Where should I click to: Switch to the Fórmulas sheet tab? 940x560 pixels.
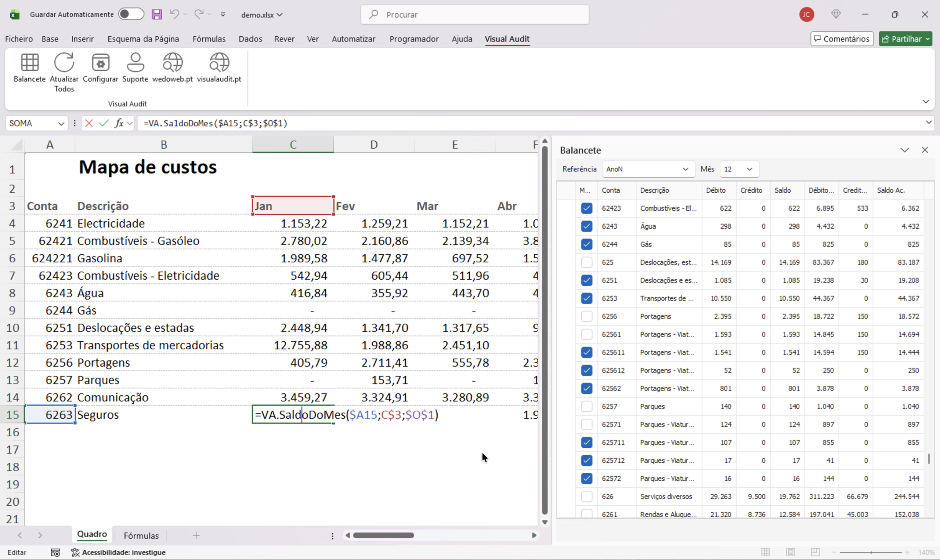(x=141, y=535)
